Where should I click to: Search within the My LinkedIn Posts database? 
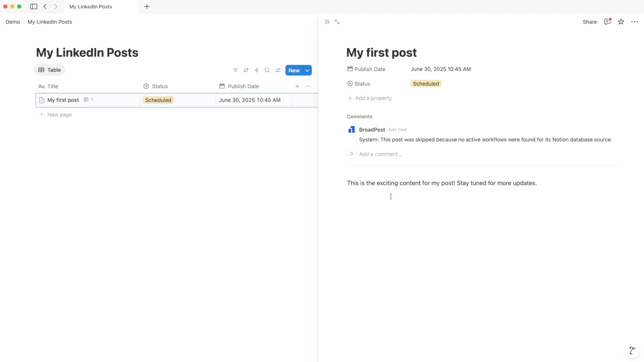pyautogui.click(x=267, y=70)
